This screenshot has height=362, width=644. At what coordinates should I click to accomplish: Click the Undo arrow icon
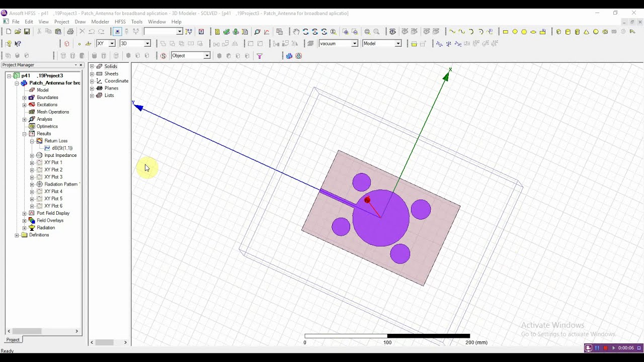tap(92, 32)
